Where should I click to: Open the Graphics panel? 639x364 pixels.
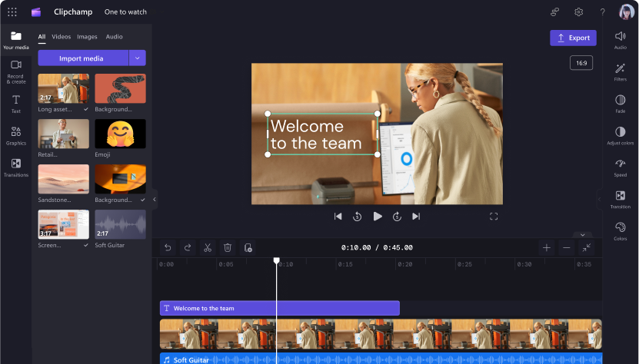point(16,136)
